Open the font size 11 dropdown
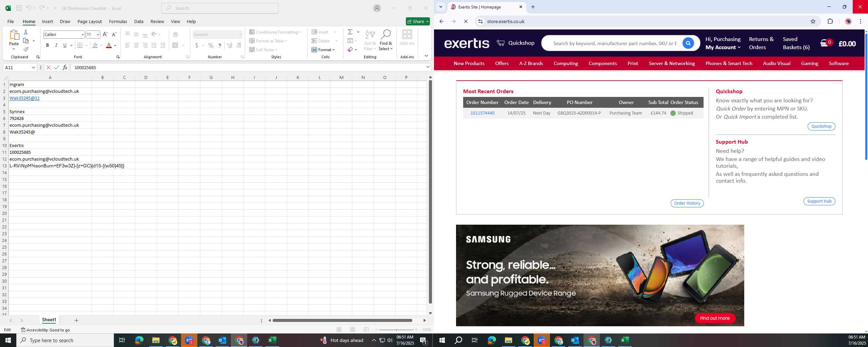This screenshot has height=347, width=868. (x=98, y=35)
